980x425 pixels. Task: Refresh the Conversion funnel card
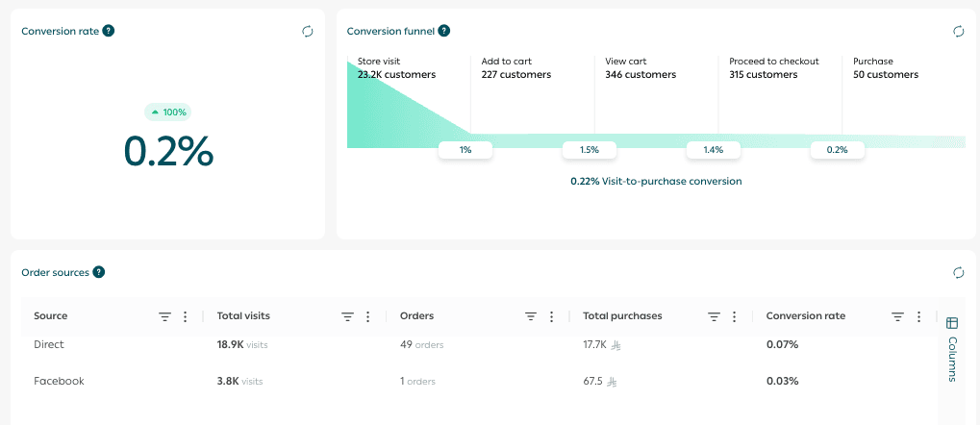click(958, 31)
